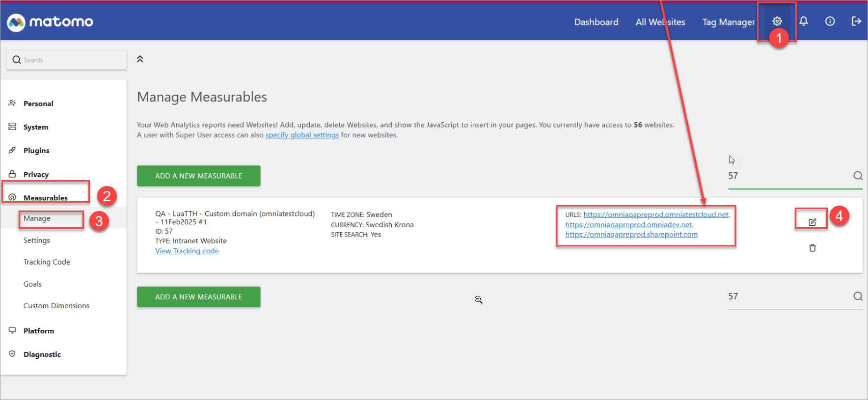868x400 pixels.
Task: Click the 'ID: 57' text
Action: pyautogui.click(x=164, y=231)
